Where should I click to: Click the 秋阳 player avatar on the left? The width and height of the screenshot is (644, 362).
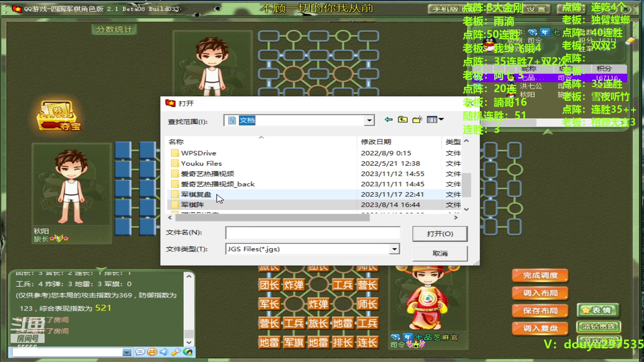point(71,186)
